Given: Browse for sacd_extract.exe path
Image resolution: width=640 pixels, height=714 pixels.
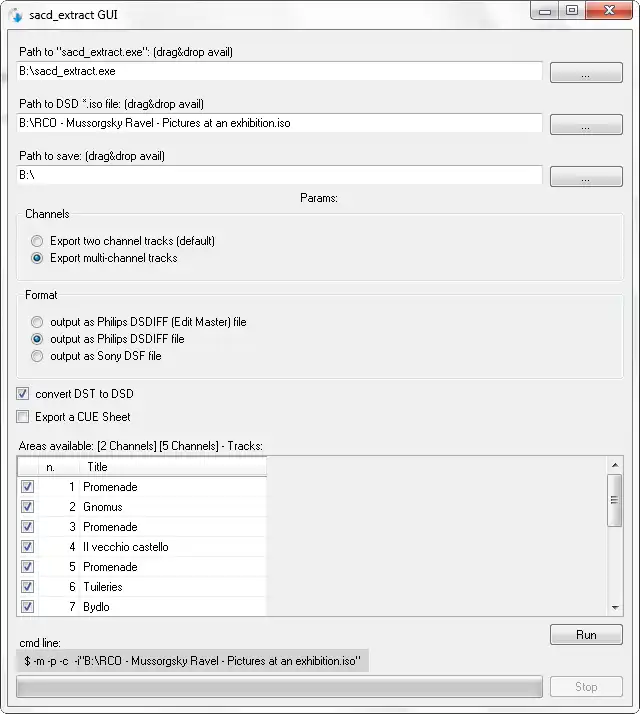Looking at the screenshot, I should (585, 73).
